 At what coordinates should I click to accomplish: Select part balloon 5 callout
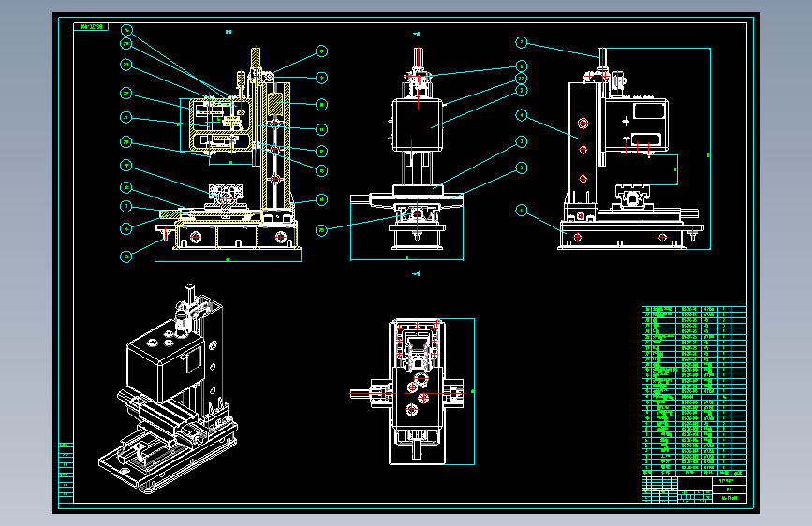coord(522,90)
